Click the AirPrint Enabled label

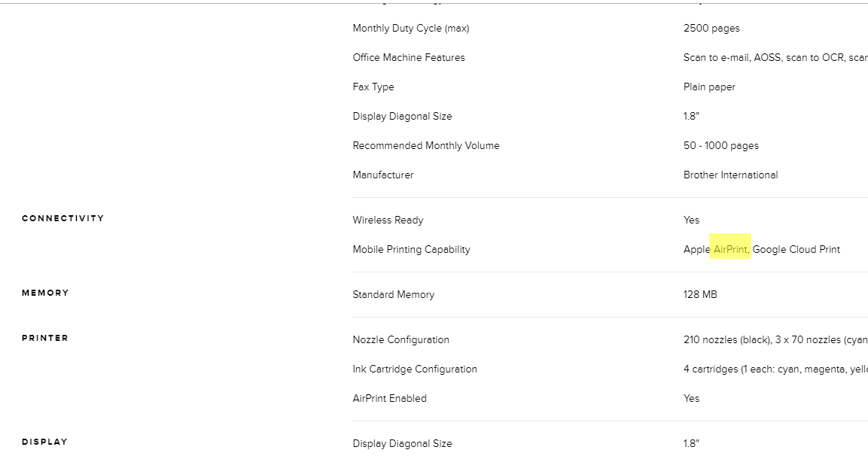pos(389,399)
